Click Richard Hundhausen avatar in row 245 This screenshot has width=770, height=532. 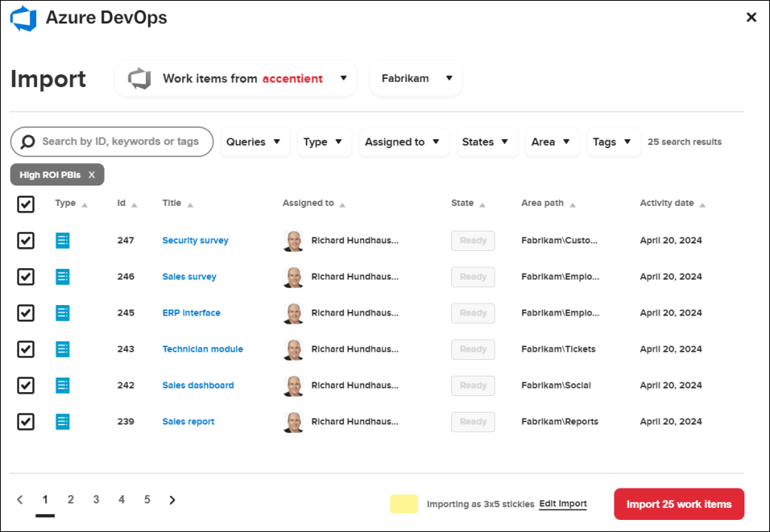pyautogui.click(x=294, y=313)
